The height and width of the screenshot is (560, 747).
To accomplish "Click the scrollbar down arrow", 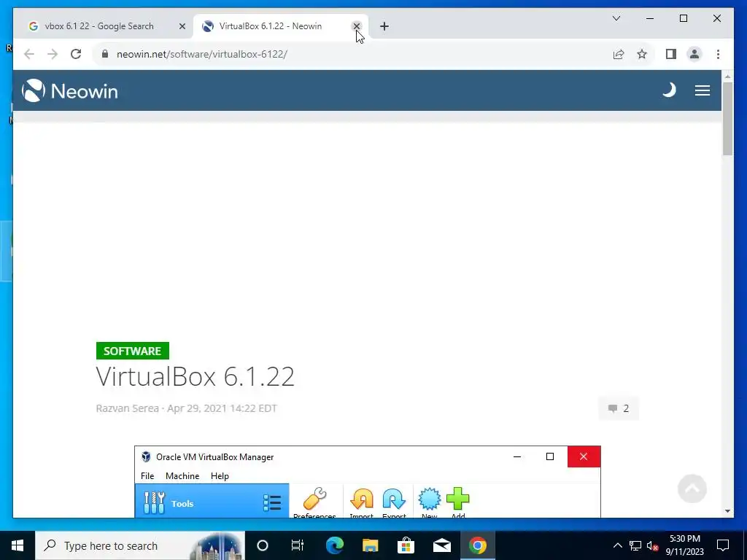I will (727, 511).
